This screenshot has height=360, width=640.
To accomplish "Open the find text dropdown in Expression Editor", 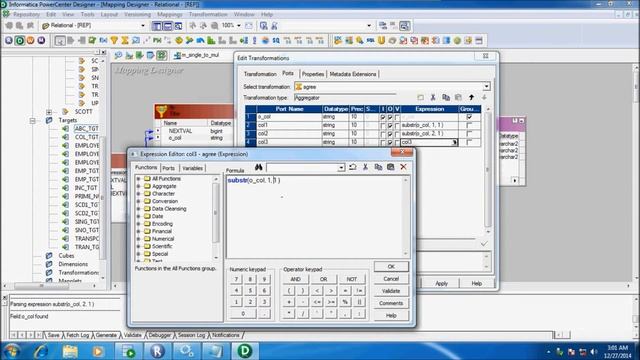I will coord(341,168).
